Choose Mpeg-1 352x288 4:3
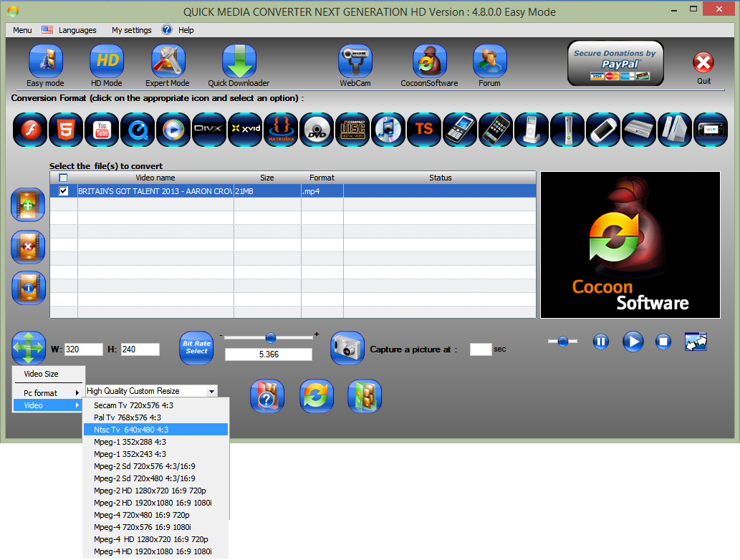 (155, 442)
